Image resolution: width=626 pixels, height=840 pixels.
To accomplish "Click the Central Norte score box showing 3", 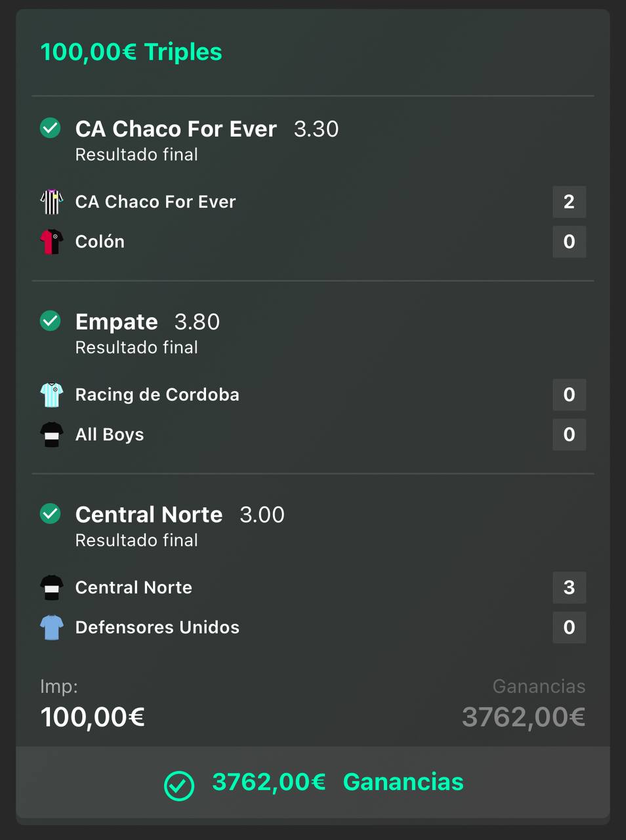I will 569,587.
